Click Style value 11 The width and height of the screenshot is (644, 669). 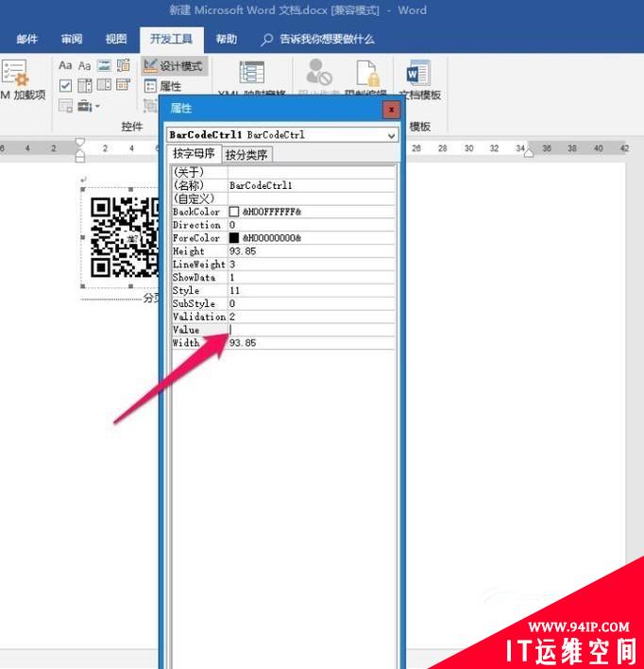tap(312, 290)
